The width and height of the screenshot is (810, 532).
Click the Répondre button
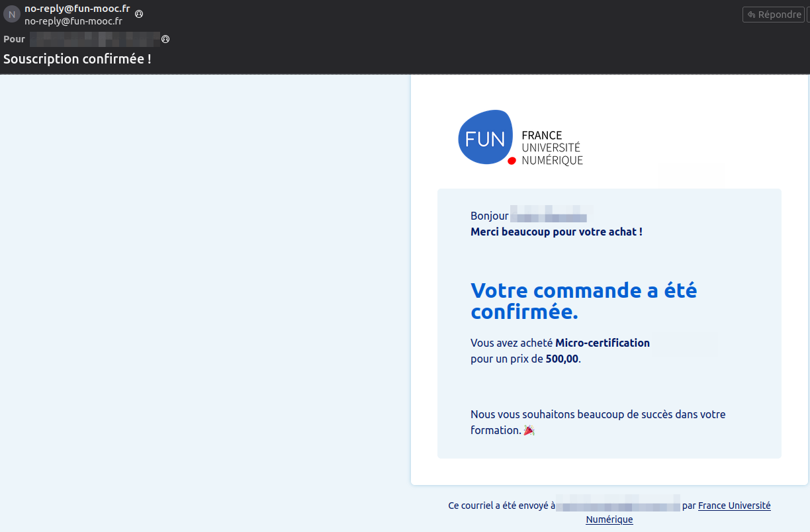(773, 15)
